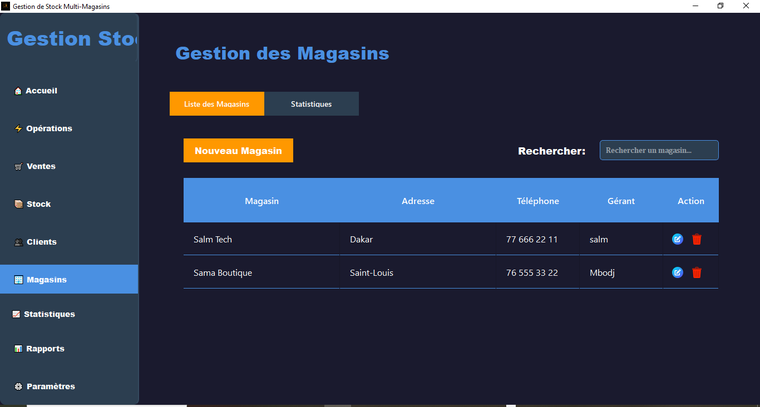Click the Rechercher un magasin search field
The image size is (760, 407).
pos(659,150)
